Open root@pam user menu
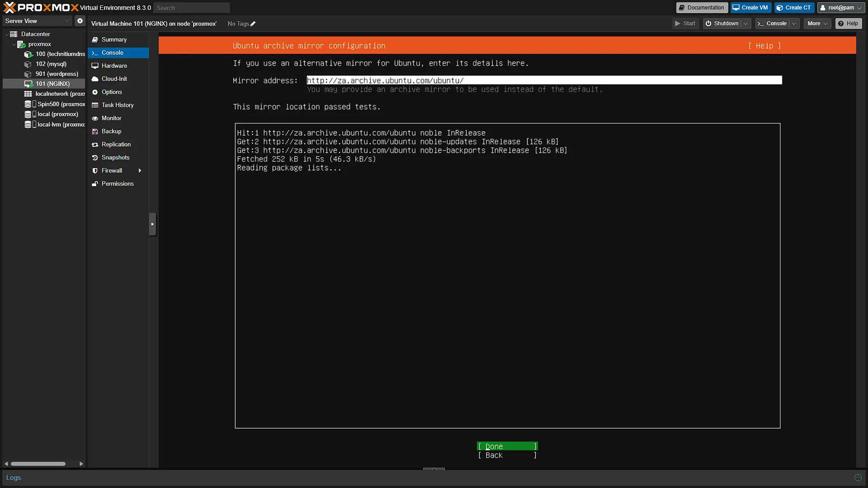 point(841,8)
